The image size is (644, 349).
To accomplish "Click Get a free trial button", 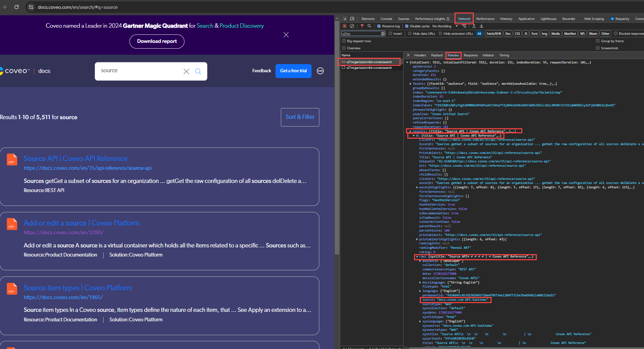I will click(x=293, y=71).
